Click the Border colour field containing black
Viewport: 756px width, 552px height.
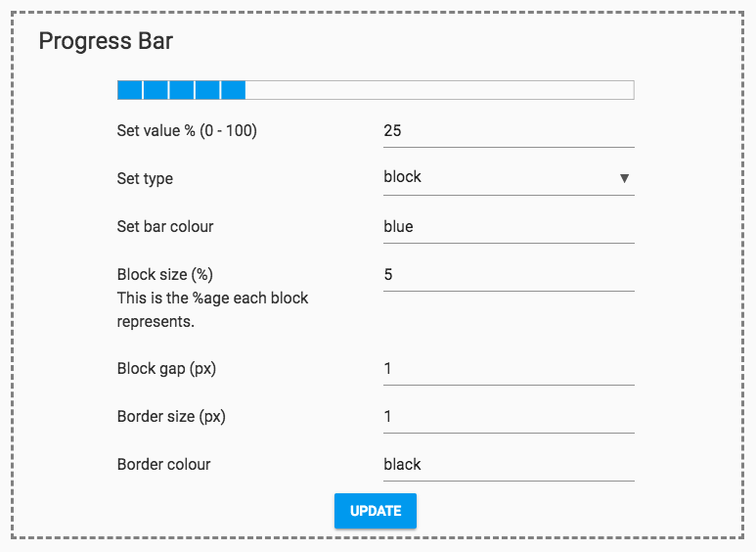point(509,465)
